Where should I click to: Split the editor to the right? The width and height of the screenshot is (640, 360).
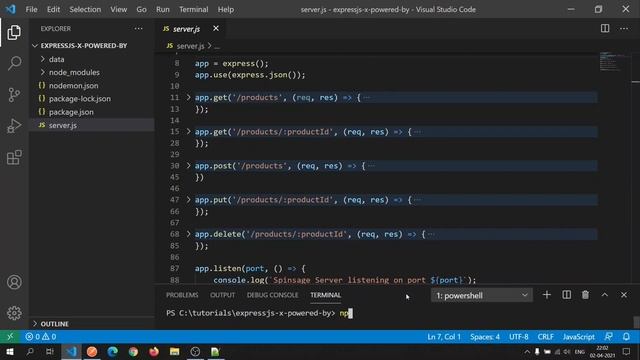(x=605, y=28)
